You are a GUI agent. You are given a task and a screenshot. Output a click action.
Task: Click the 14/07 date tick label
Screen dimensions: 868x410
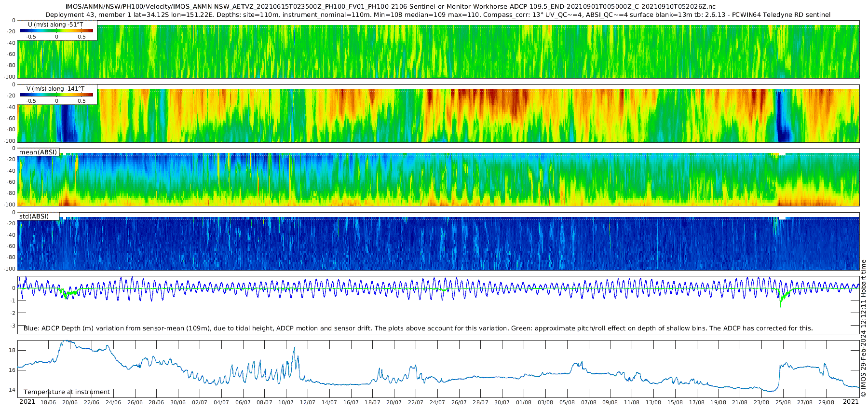click(x=329, y=402)
